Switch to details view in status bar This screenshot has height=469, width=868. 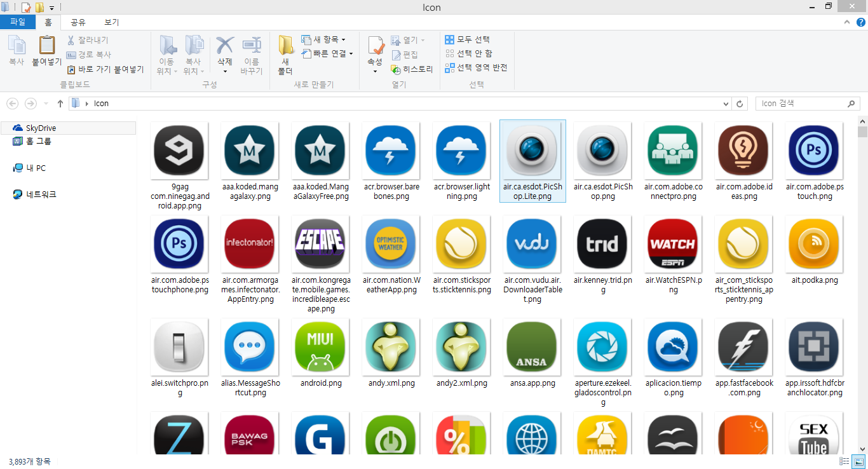844,461
